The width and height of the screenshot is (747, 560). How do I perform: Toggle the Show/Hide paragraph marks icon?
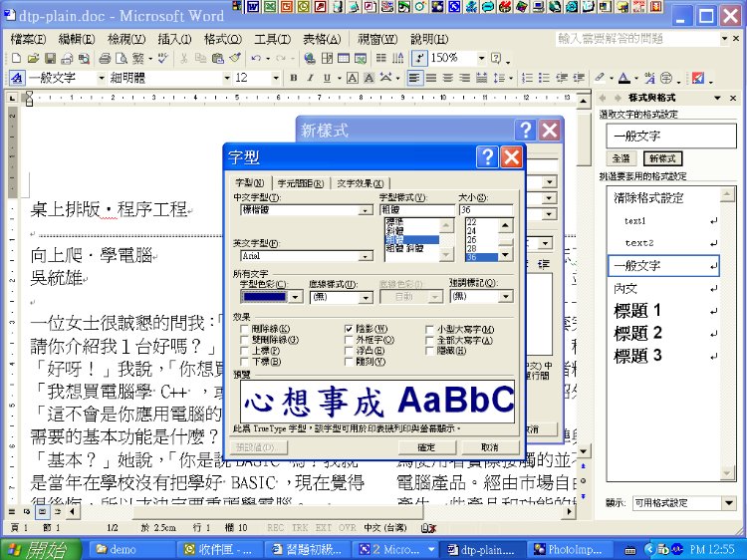coord(418,59)
